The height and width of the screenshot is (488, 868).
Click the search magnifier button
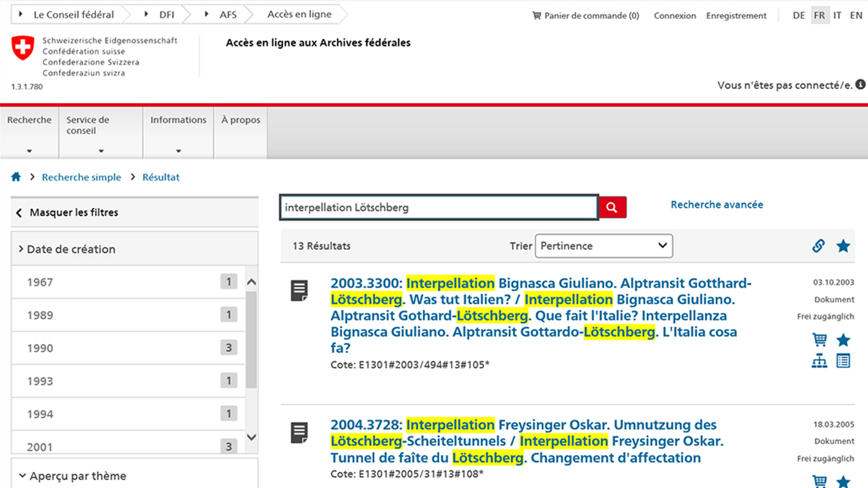pyautogui.click(x=612, y=207)
